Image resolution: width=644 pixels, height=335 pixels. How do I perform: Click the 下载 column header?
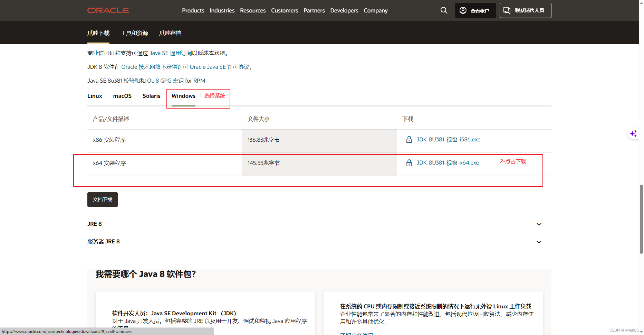[408, 119]
